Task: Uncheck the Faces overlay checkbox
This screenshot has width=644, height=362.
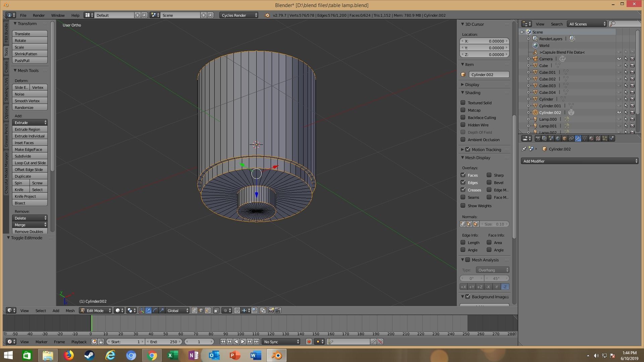Action: pyautogui.click(x=463, y=175)
